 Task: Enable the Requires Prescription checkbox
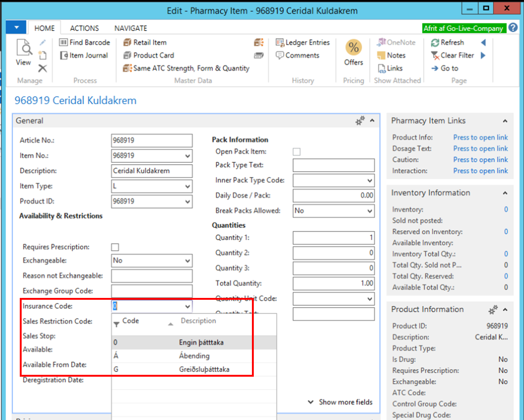pyautogui.click(x=115, y=247)
